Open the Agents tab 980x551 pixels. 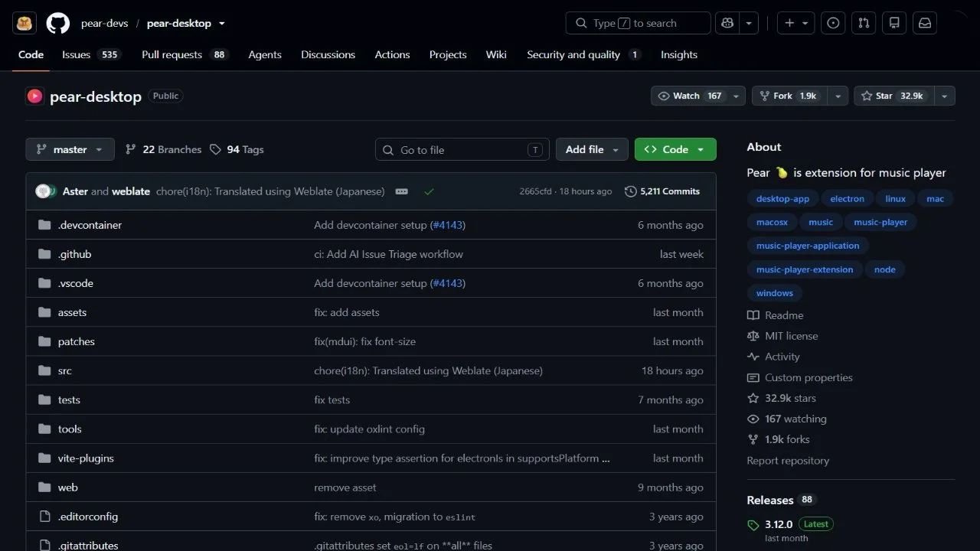coord(265,54)
